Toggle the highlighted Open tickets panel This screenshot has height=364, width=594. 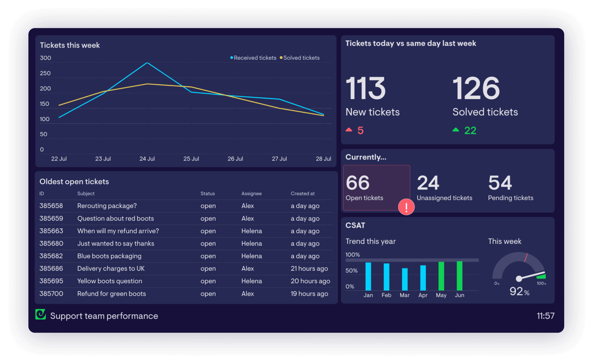point(376,188)
